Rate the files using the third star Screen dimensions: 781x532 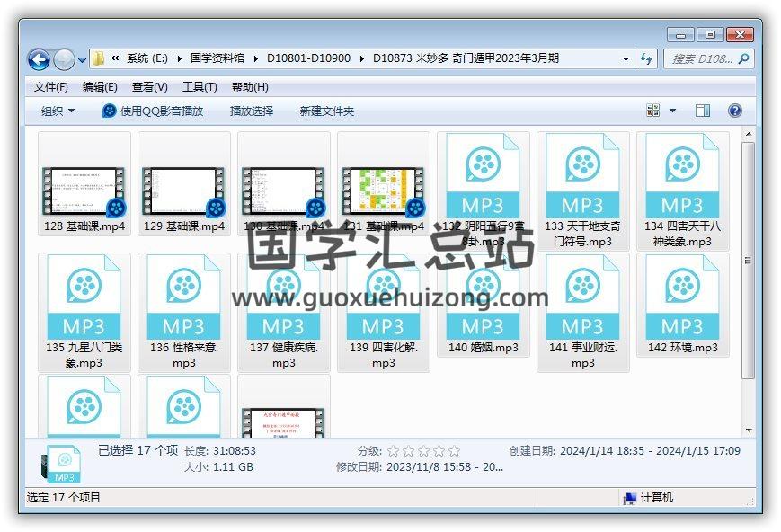pyautogui.click(x=423, y=451)
